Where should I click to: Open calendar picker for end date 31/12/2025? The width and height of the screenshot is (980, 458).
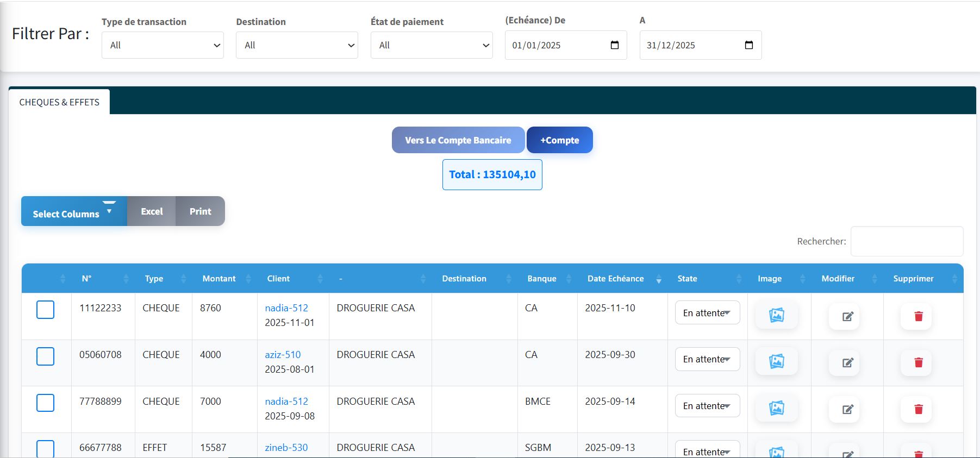[x=748, y=45]
